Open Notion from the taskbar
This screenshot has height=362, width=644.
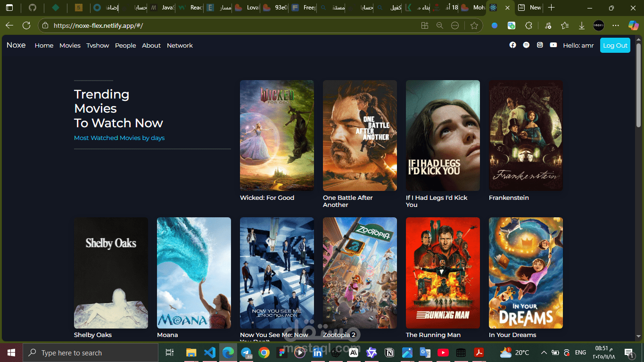(389, 353)
